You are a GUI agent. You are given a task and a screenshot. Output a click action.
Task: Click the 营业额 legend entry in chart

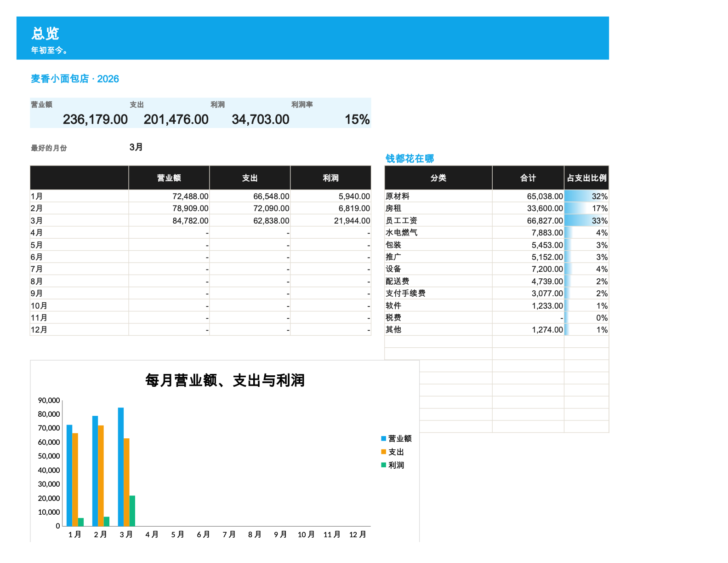tap(396, 439)
